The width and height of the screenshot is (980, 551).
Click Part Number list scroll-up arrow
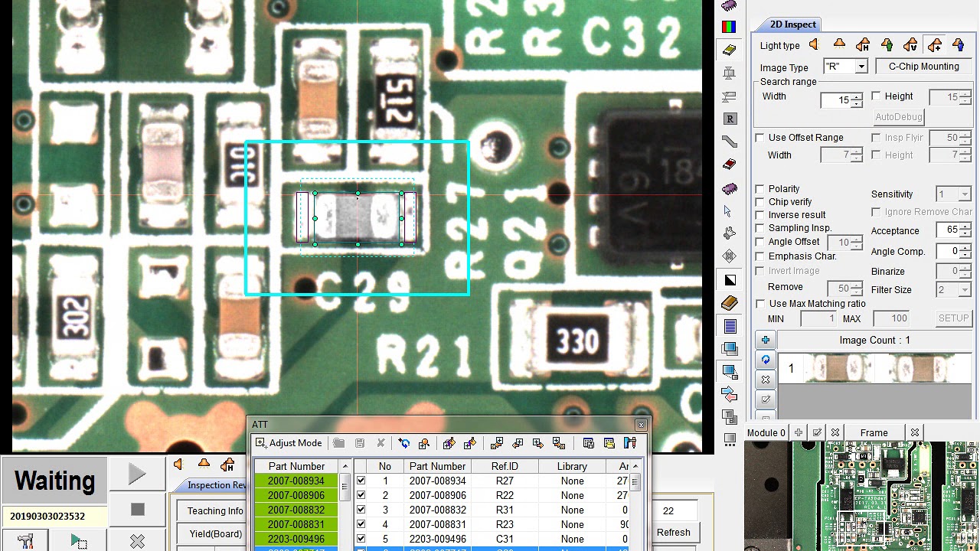tap(345, 466)
